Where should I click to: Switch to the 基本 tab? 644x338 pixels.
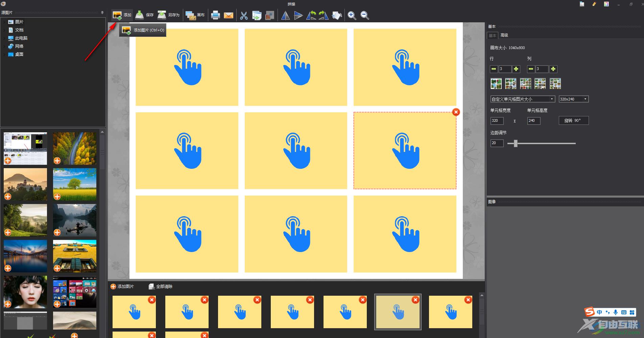click(493, 35)
